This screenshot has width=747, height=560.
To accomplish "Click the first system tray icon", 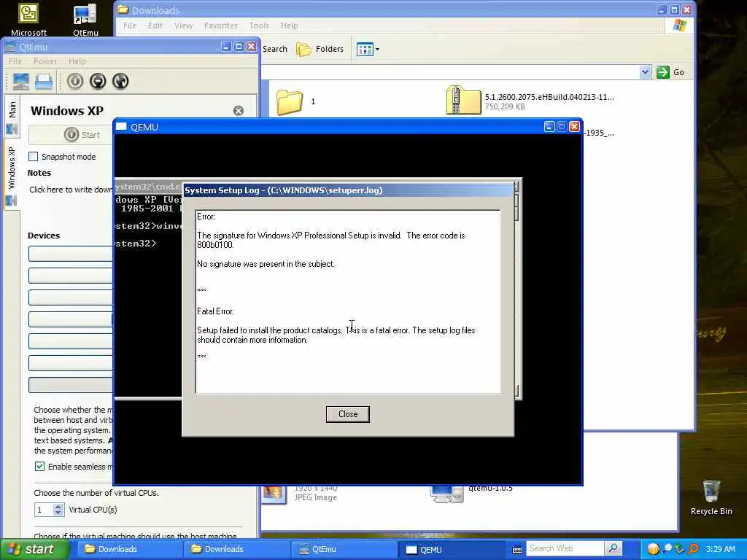I will click(653, 549).
